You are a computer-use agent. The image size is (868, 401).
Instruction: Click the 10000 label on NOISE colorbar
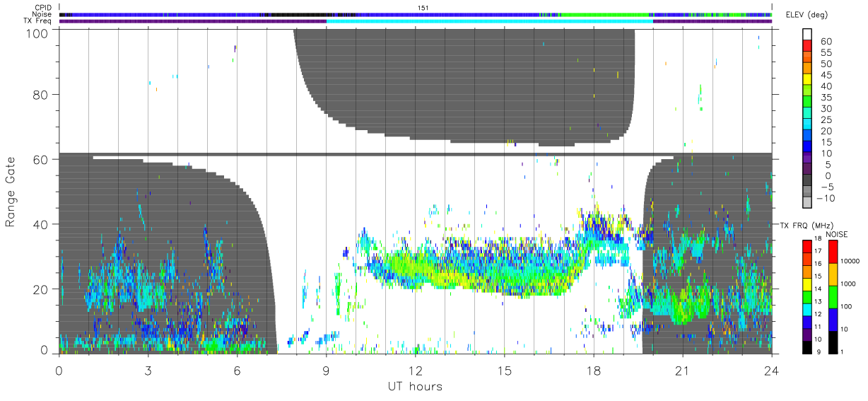tap(849, 262)
